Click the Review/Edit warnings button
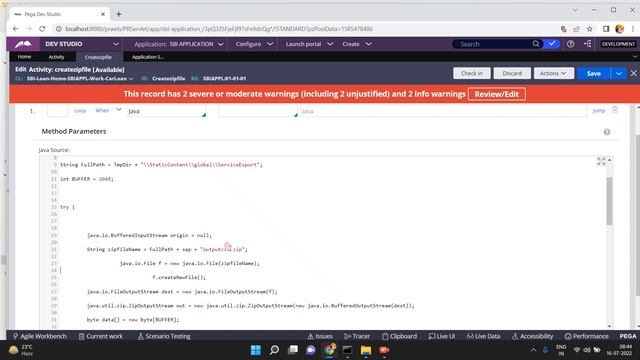Image resolution: width=640 pixels, height=360 pixels. [x=496, y=94]
